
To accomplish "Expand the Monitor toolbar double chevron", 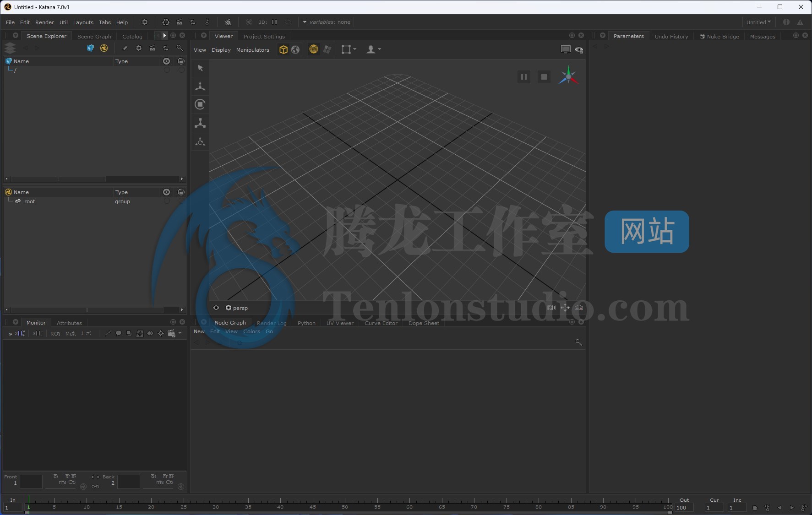I will click(10, 334).
